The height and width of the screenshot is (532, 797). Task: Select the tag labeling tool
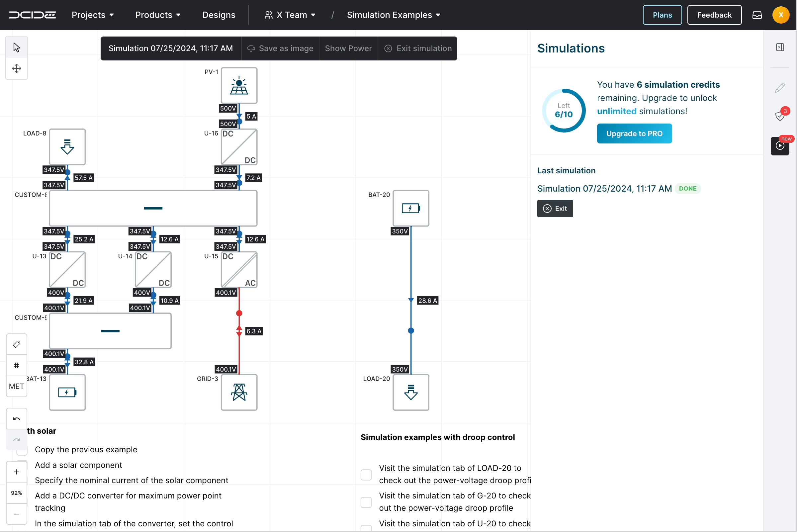click(x=16, y=344)
